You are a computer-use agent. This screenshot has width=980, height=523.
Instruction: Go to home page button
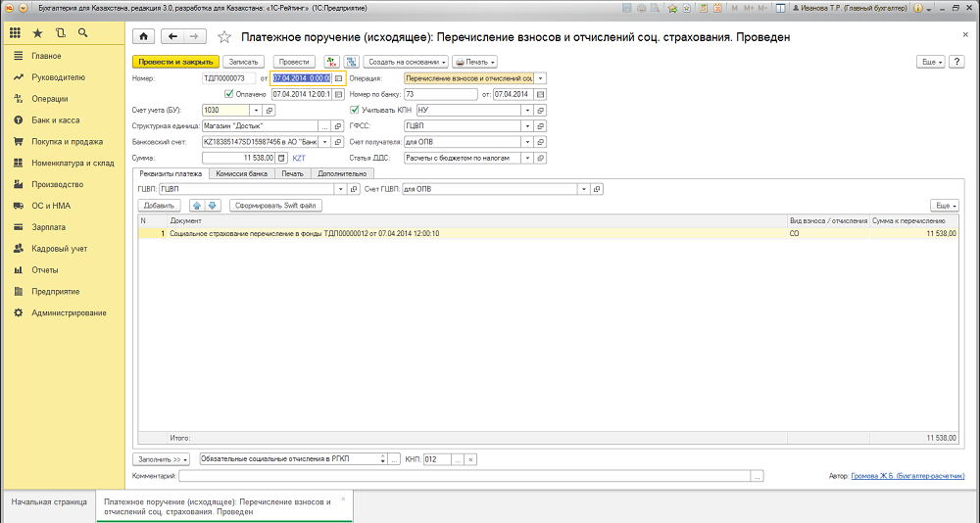pos(144,37)
